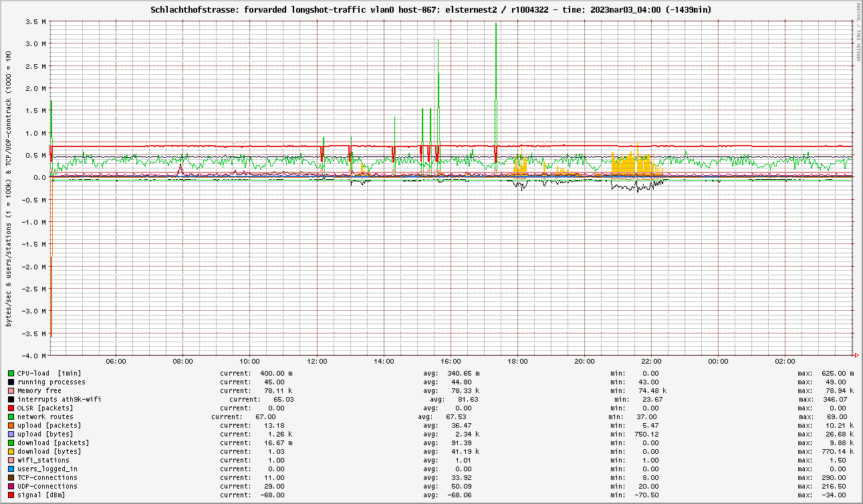Image resolution: width=863 pixels, height=504 pixels.
Task: Click the "OLSR [packets]" legend label
Action: pos(45,408)
